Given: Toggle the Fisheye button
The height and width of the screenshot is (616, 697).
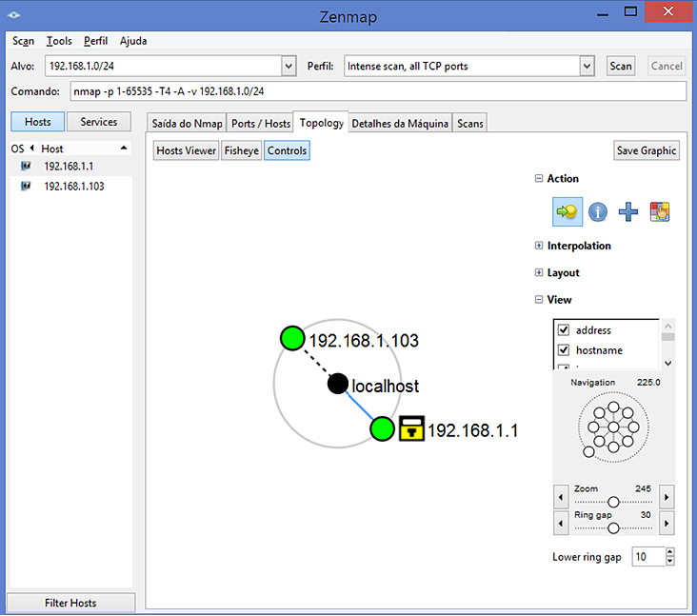Looking at the screenshot, I should pyautogui.click(x=241, y=150).
